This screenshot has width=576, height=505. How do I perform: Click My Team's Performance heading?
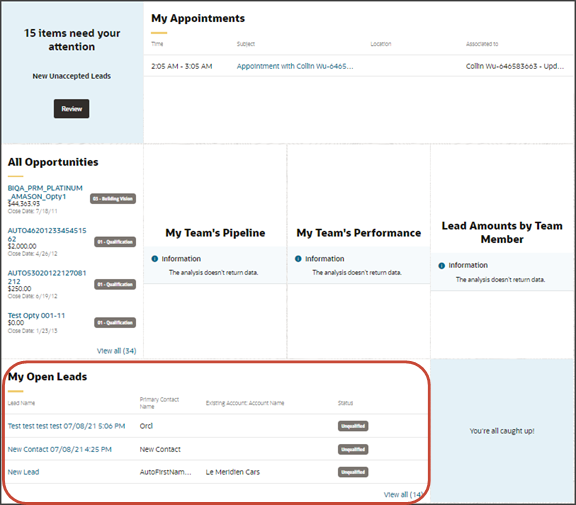pyautogui.click(x=359, y=233)
